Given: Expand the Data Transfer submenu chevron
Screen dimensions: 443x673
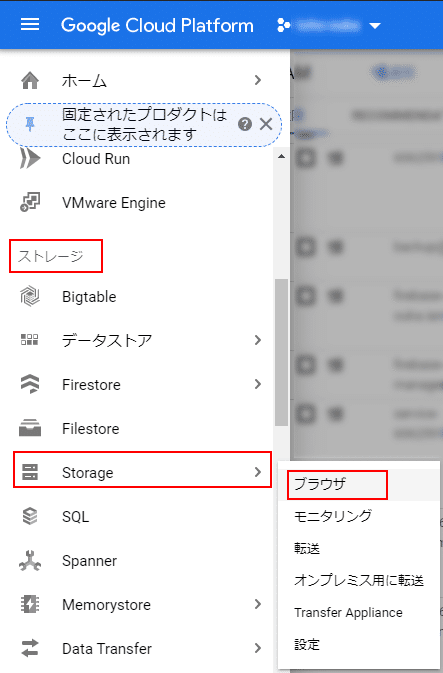Looking at the screenshot, I should [x=258, y=648].
